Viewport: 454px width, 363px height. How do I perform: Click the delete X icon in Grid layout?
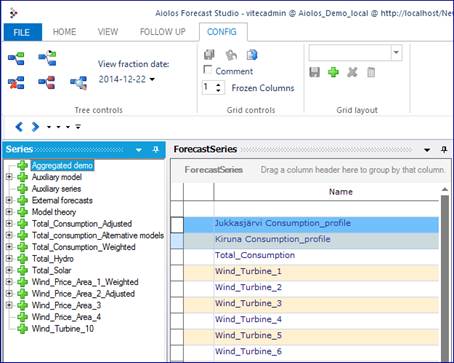(x=352, y=72)
